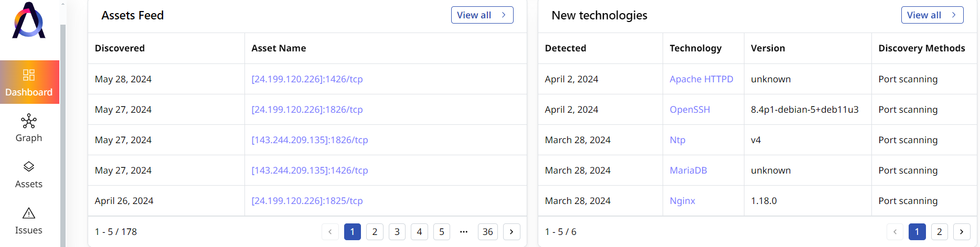This screenshot has height=247, width=980.
Task: Open the Issues section in sidebar
Action: click(x=29, y=221)
